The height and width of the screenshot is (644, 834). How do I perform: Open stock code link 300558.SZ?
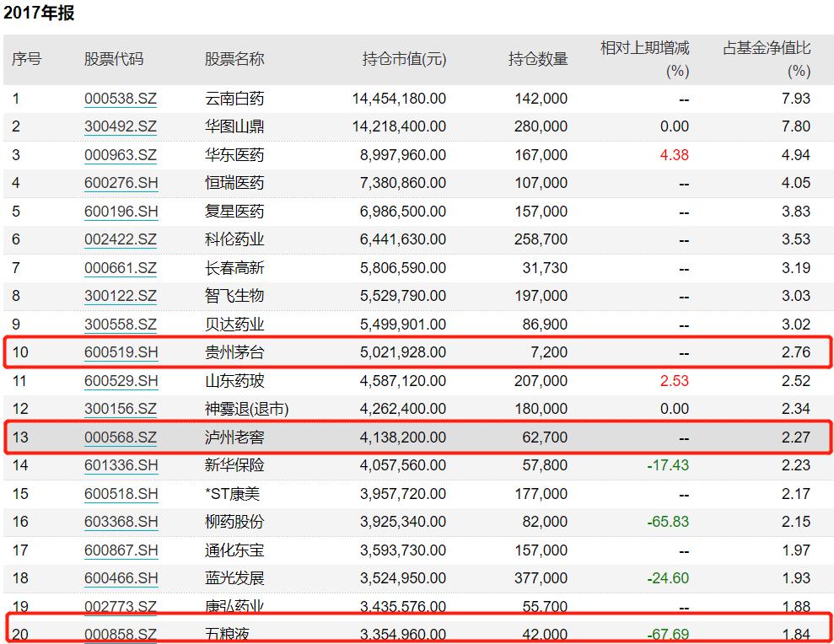click(121, 325)
